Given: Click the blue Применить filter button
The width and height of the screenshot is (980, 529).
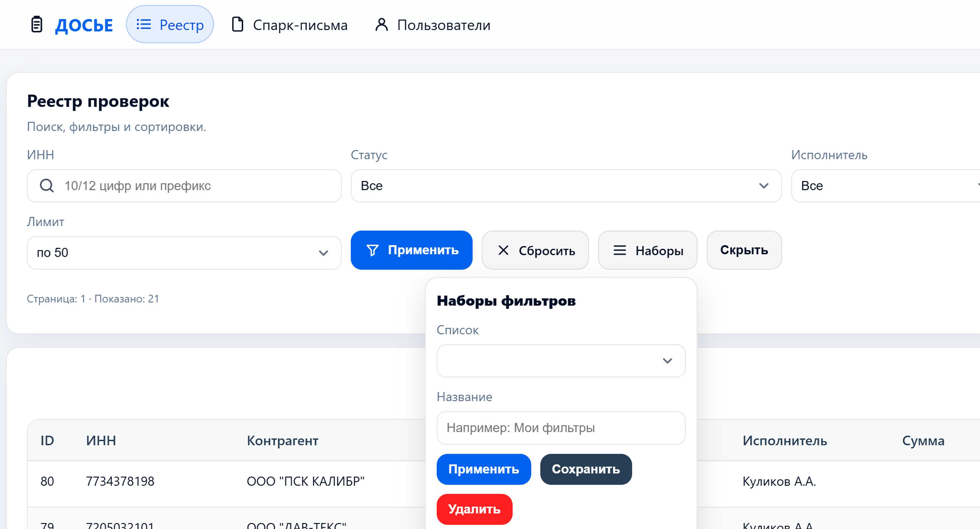Looking at the screenshot, I should pos(412,250).
